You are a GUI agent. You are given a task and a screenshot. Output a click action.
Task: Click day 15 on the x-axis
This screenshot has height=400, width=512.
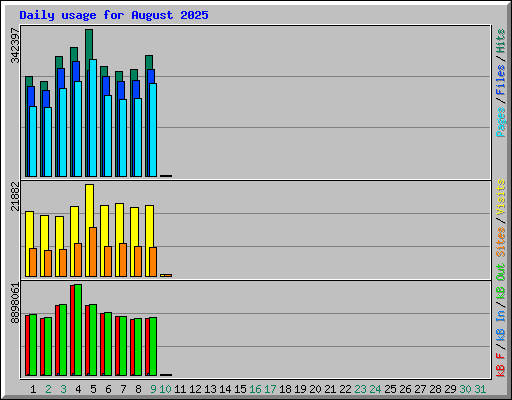240,389
